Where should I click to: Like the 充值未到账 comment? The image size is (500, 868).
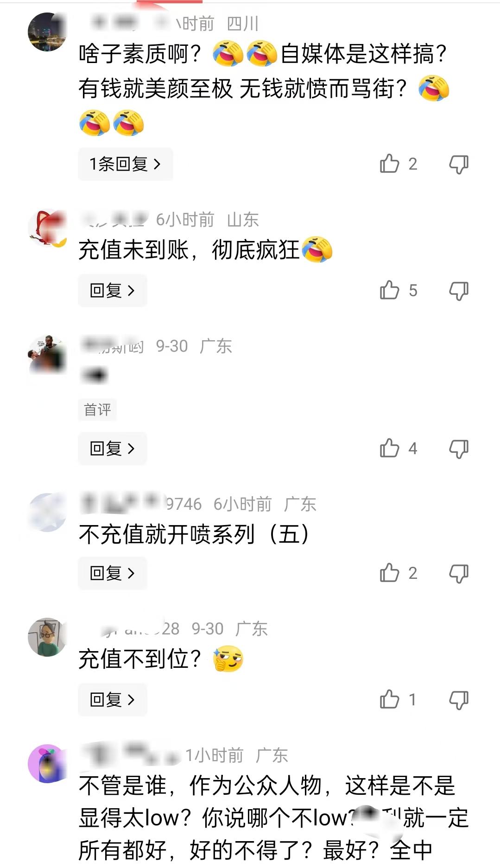(389, 290)
